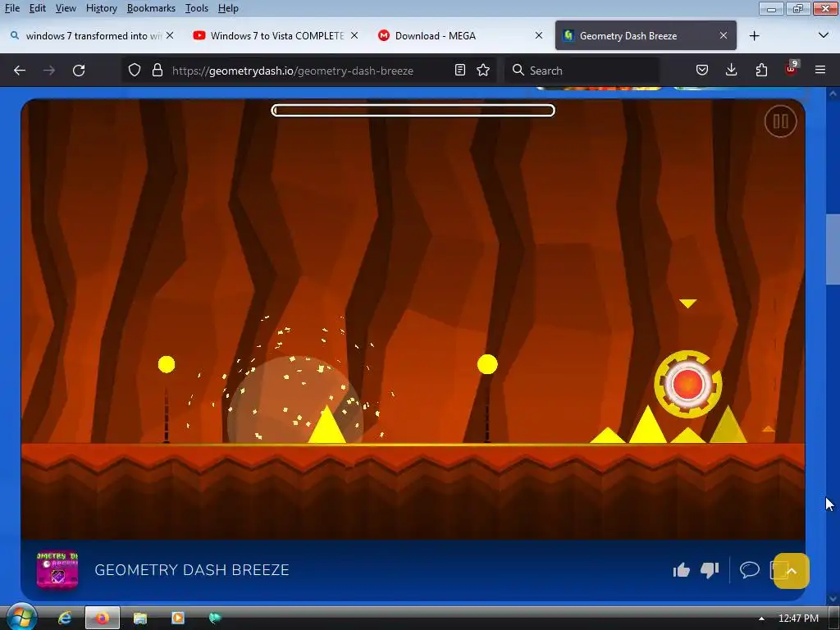
Task: Open the uBlock Origin extension icon
Action: (x=792, y=69)
